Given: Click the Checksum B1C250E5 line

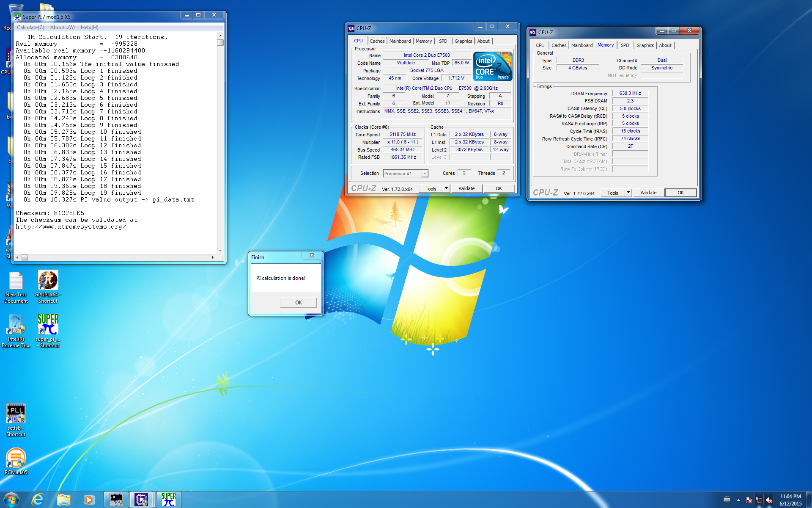Looking at the screenshot, I should click(50, 213).
